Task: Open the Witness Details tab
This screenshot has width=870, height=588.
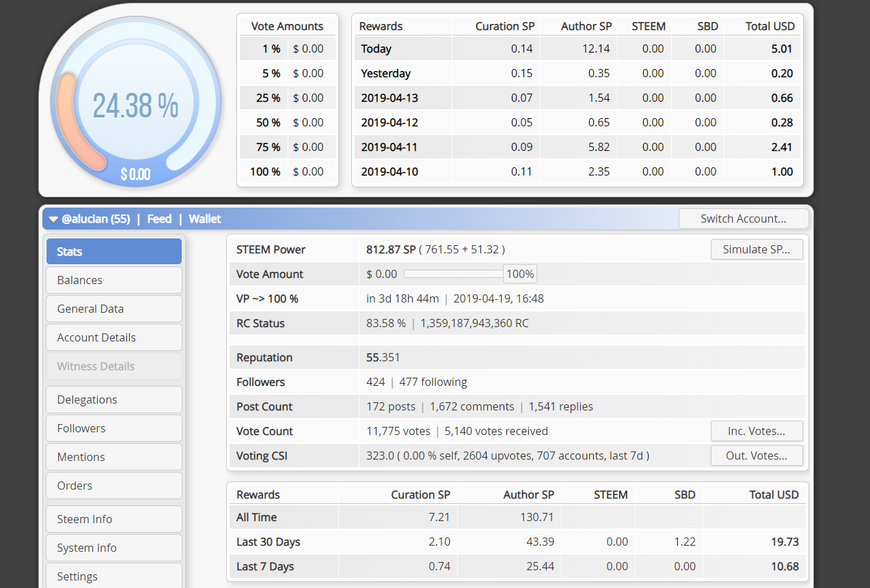Action: (x=114, y=366)
